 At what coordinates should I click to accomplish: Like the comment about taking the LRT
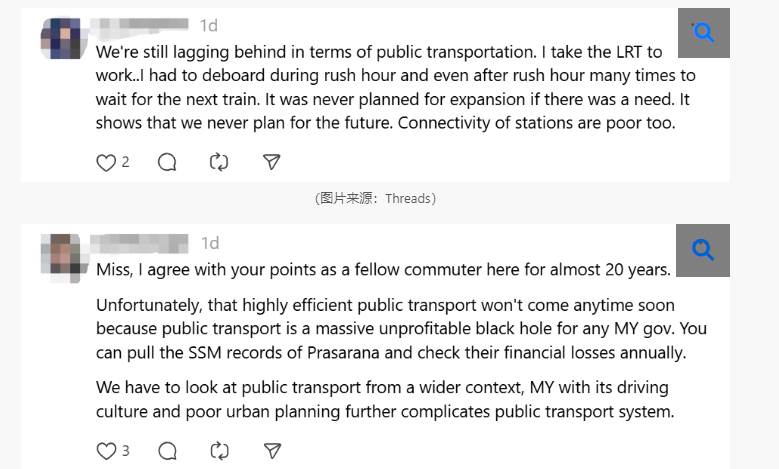point(105,162)
